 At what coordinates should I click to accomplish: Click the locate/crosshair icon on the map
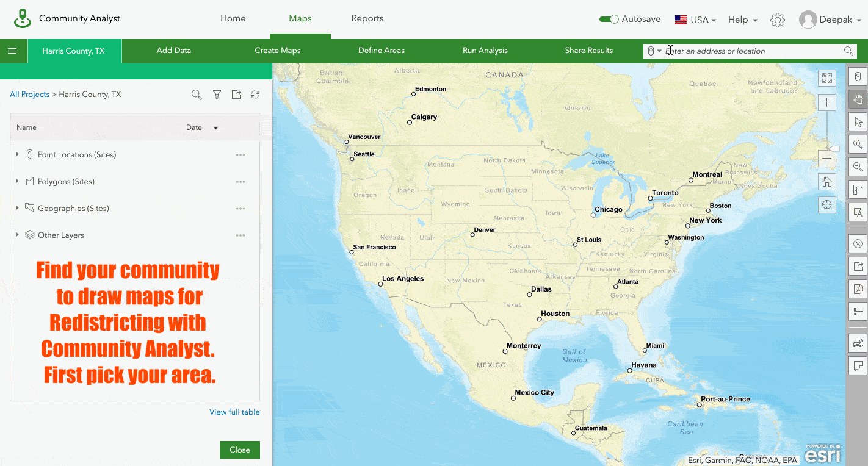pos(827,204)
